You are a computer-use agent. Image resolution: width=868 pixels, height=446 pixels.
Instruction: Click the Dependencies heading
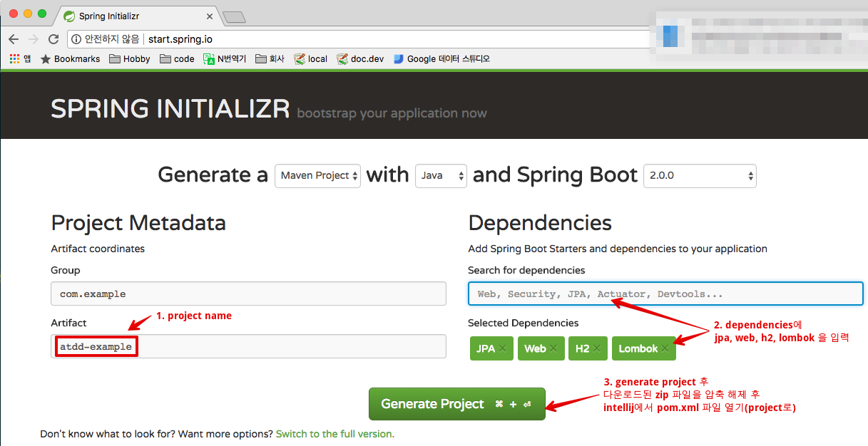540,223
